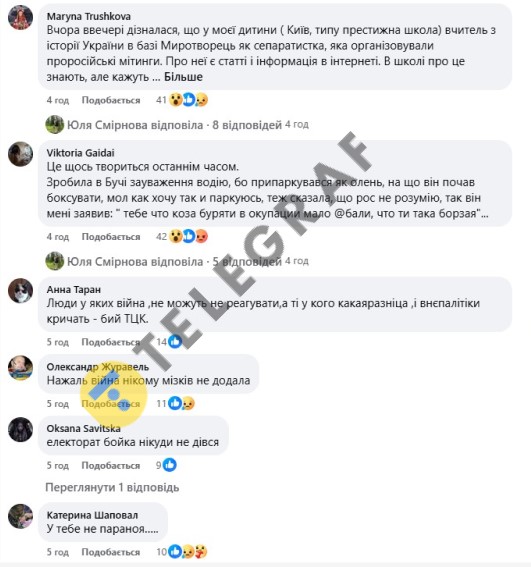Open Viktoria Gaidai's profile picture
Image resolution: width=531 pixels, height=567 pixels.
(x=21, y=154)
